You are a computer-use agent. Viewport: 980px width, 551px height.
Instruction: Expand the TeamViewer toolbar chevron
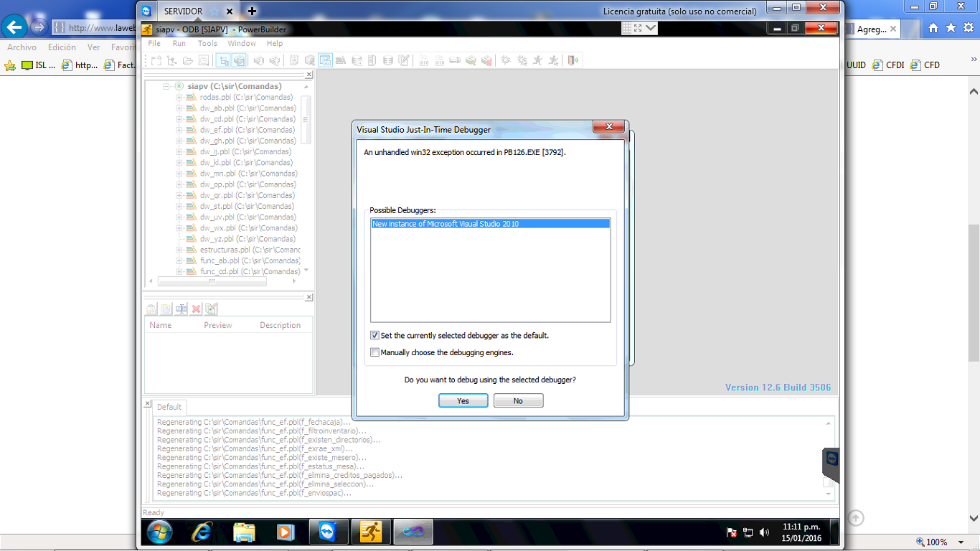(x=651, y=28)
